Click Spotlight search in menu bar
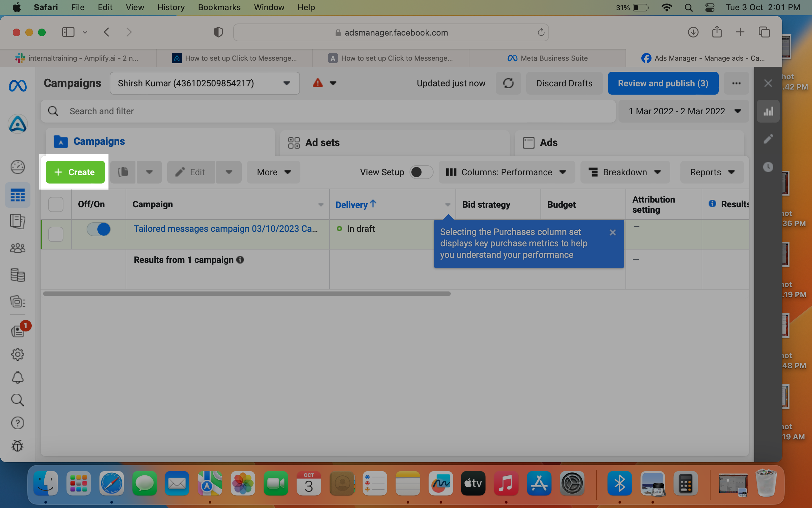This screenshot has height=508, width=812. click(x=689, y=7)
